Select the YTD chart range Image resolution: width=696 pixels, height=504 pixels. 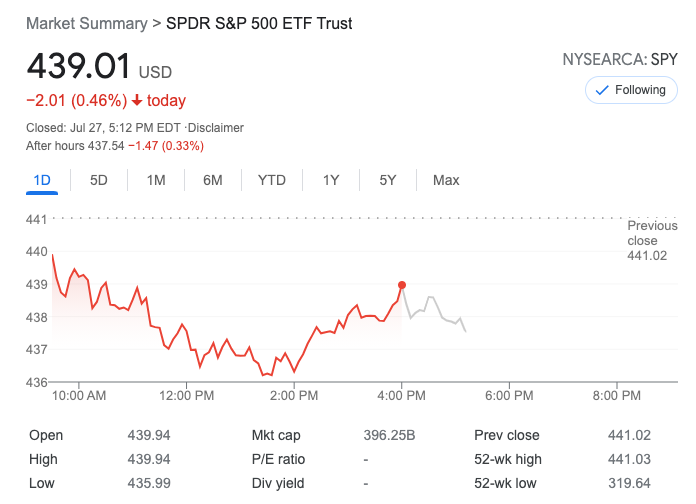(x=271, y=180)
